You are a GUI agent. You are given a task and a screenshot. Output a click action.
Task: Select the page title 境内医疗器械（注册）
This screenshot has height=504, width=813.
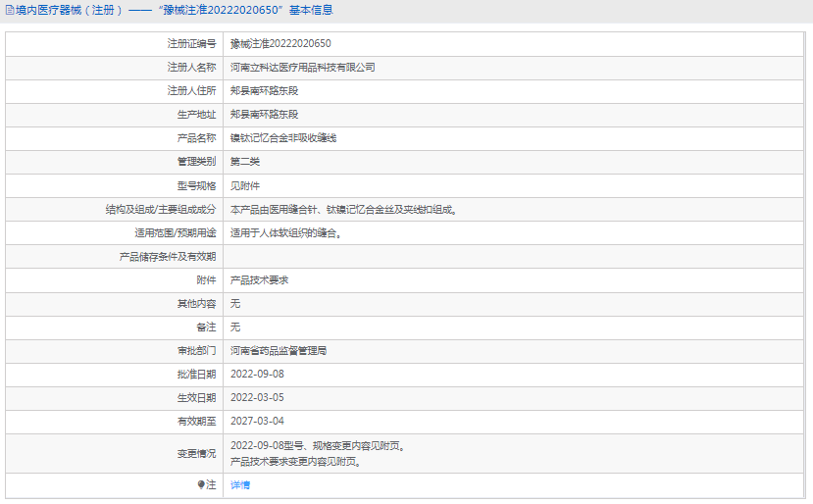click(70, 10)
